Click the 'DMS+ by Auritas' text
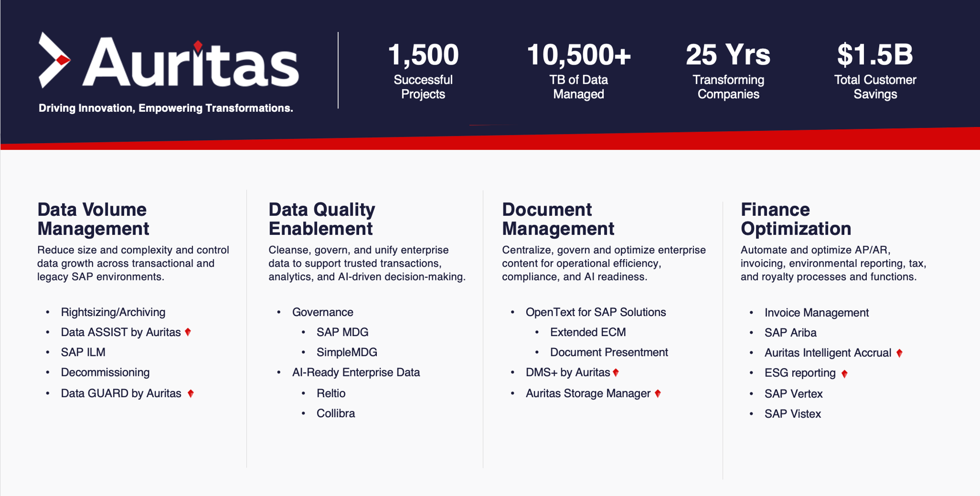The image size is (980, 496). tap(568, 372)
